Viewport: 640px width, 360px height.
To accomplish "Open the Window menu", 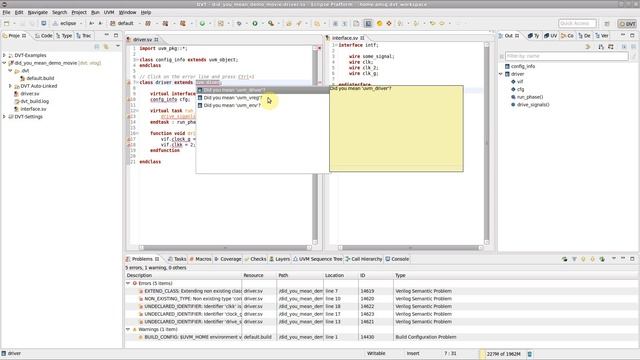I will point(127,12).
